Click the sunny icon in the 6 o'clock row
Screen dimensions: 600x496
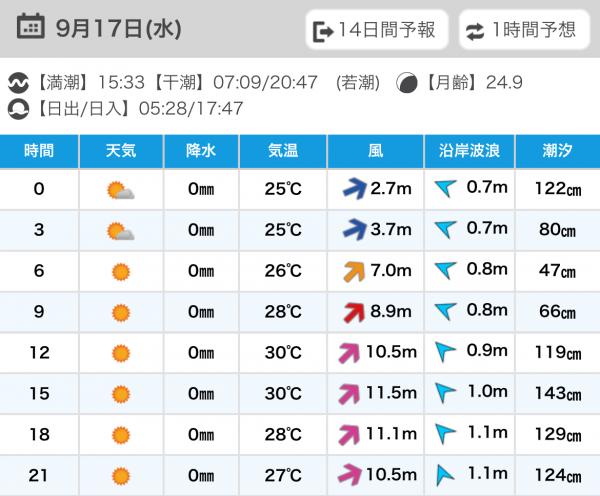(121, 271)
